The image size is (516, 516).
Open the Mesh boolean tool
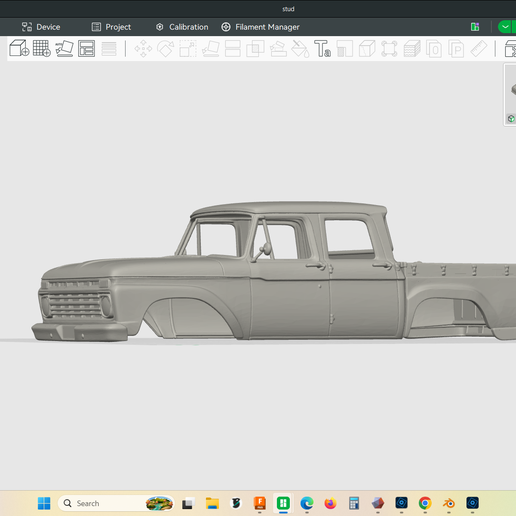point(255,49)
